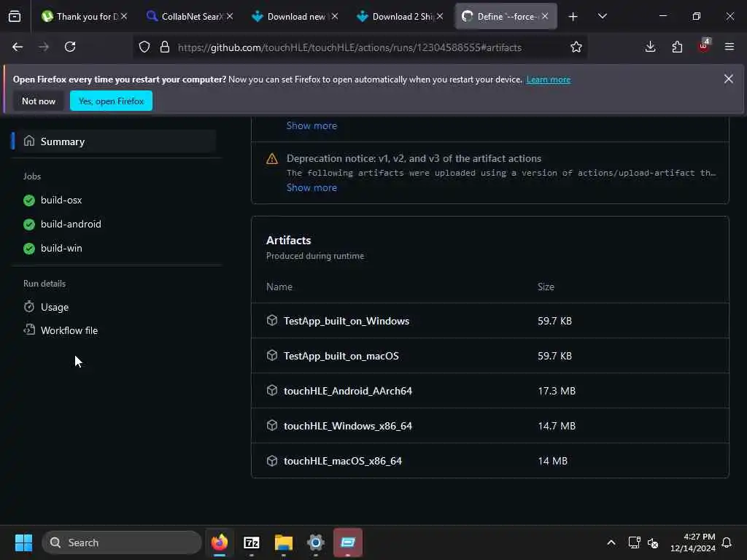Open Firefox from the taskbar
747x560 pixels.
coord(220,542)
